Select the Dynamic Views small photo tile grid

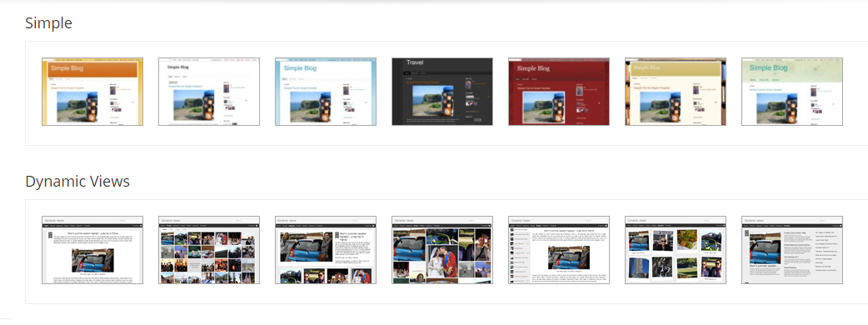coord(209,250)
